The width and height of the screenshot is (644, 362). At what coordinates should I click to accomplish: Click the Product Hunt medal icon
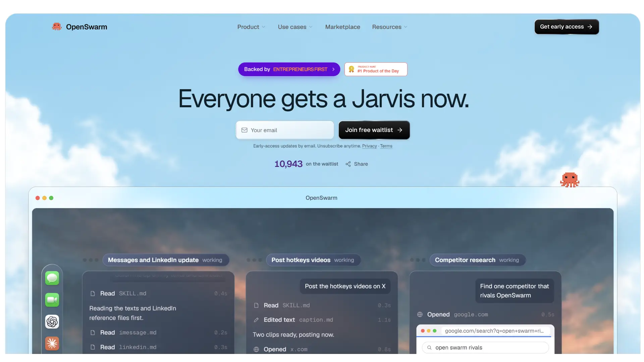pos(351,69)
